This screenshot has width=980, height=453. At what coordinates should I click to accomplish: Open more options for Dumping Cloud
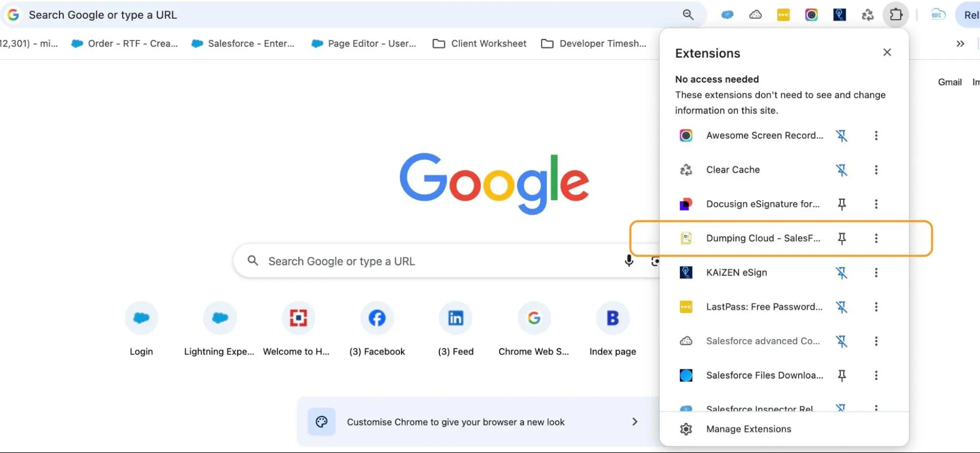point(876,238)
